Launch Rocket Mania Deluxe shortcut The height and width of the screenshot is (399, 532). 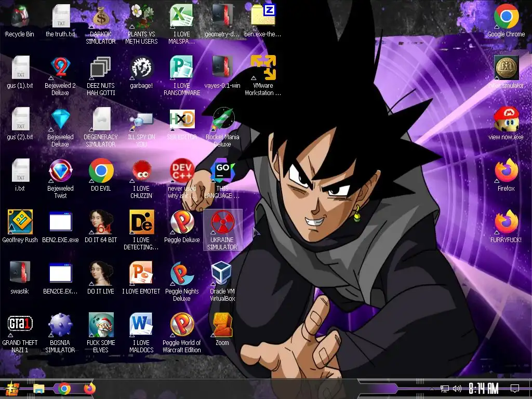click(222, 128)
